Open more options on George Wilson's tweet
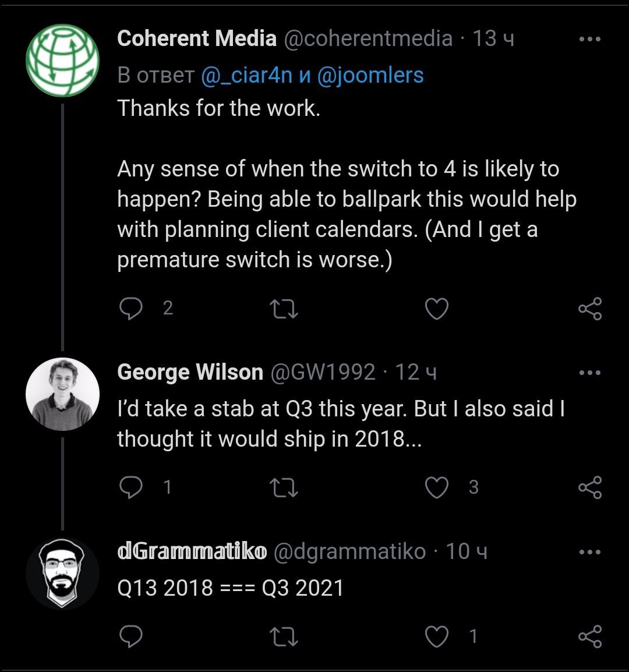 (x=589, y=372)
